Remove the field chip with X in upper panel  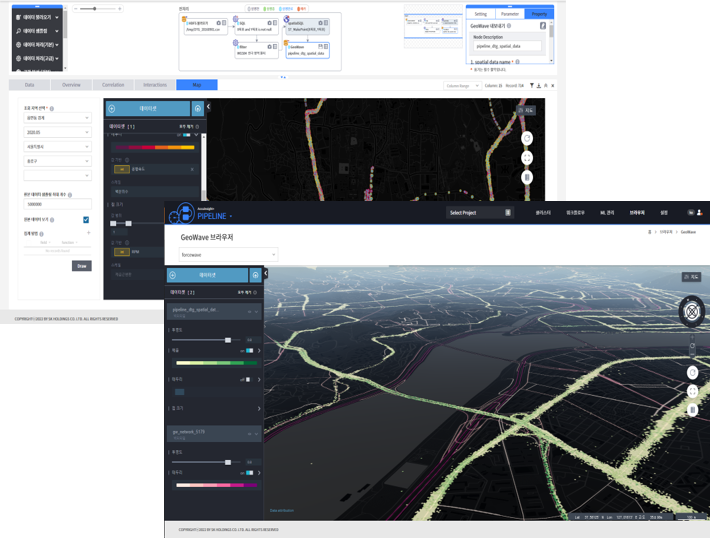[192, 169]
